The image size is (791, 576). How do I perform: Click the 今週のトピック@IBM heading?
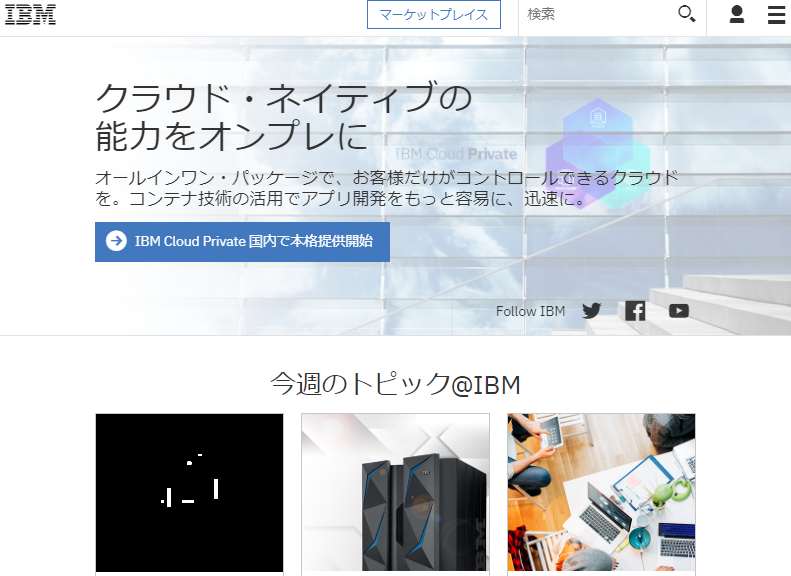click(x=396, y=384)
